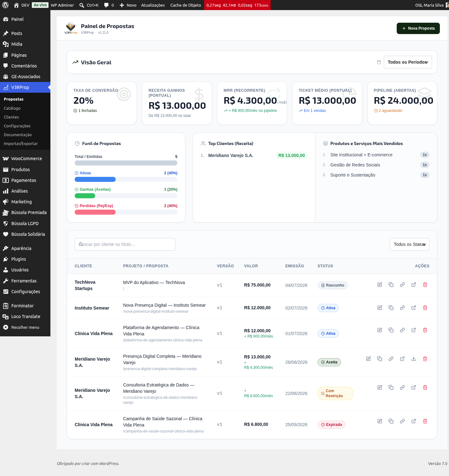
Task: Duplicate the Presença Digital Completa proposal
Action: 380,359
